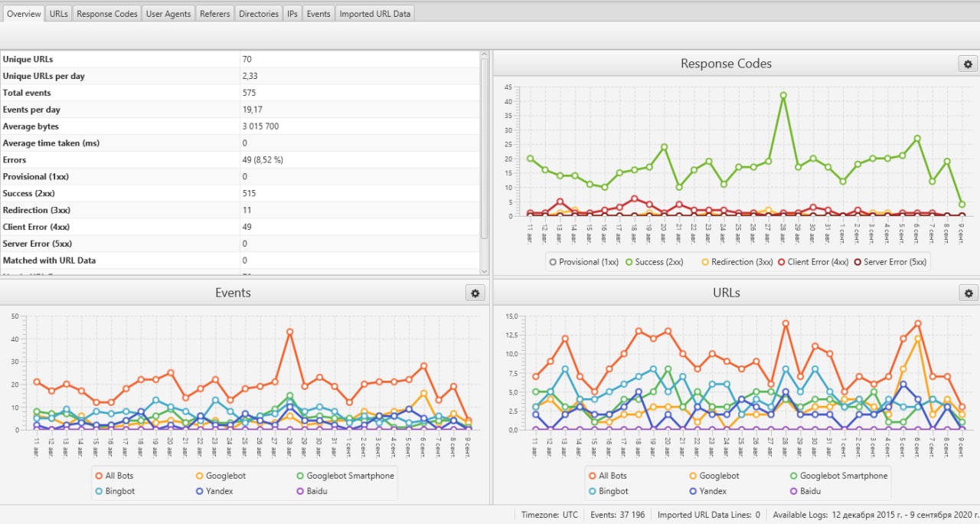Toggle Success (2xx) series in legend
The width and height of the screenshot is (980, 524).
click(656, 262)
